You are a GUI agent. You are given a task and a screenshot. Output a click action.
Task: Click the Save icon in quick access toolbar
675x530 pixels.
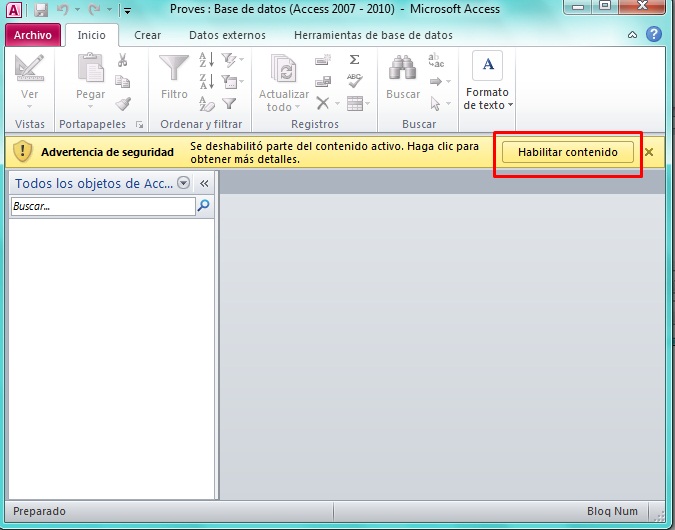pos(41,9)
